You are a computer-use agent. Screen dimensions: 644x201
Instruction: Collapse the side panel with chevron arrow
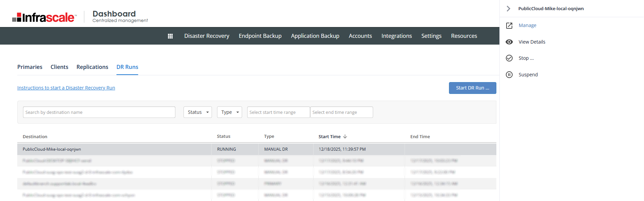coord(508,9)
